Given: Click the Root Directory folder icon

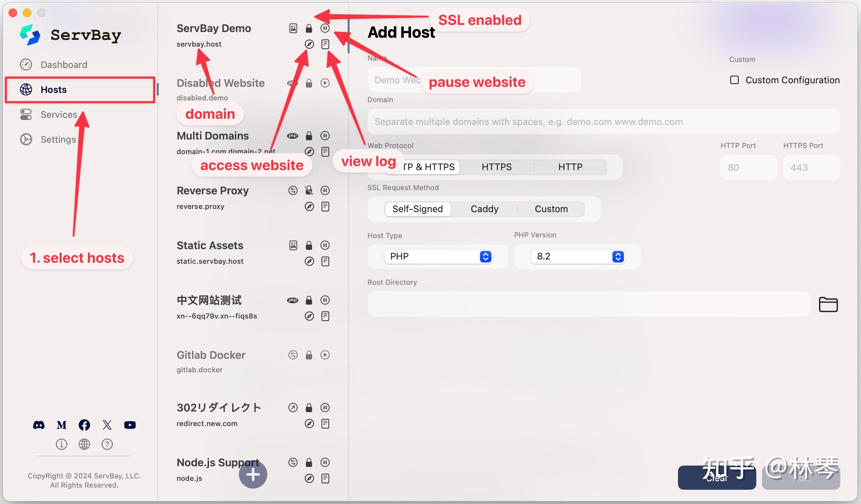Looking at the screenshot, I should click(x=829, y=304).
